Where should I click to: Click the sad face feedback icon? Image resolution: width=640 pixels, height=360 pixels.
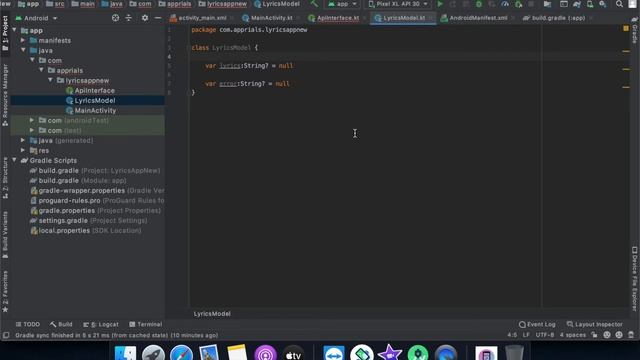click(619, 335)
